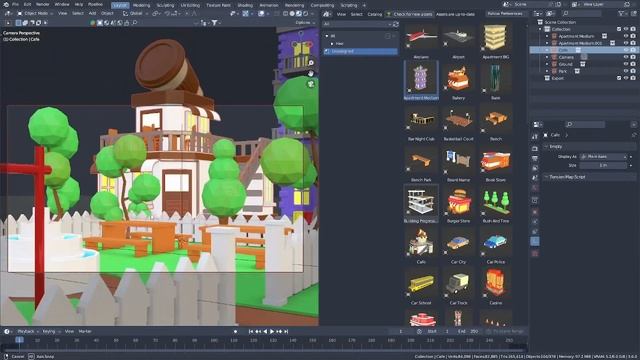Open the viewport Add menu
This screenshot has height=360, width=640.
click(x=92, y=13)
